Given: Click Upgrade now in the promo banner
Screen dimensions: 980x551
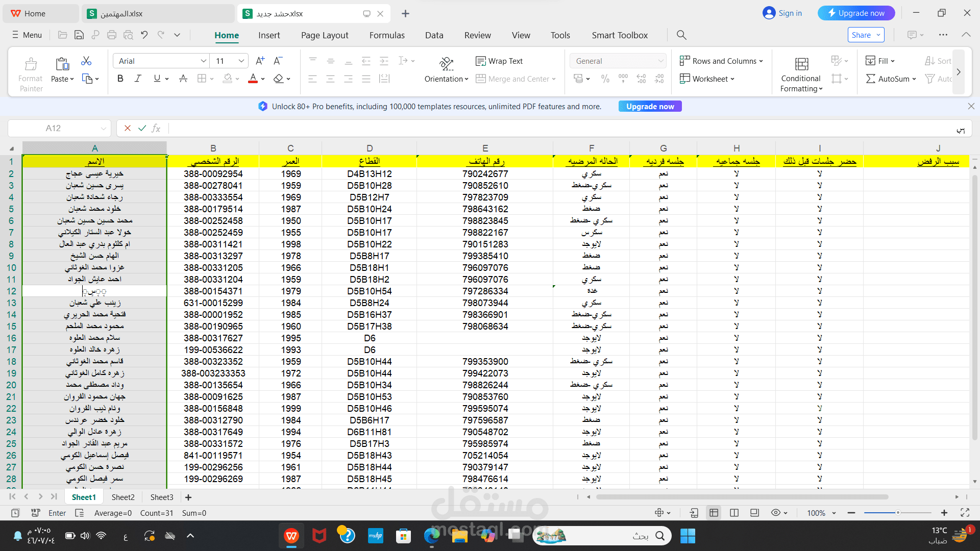Looking at the screenshot, I should tap(650, 106).
